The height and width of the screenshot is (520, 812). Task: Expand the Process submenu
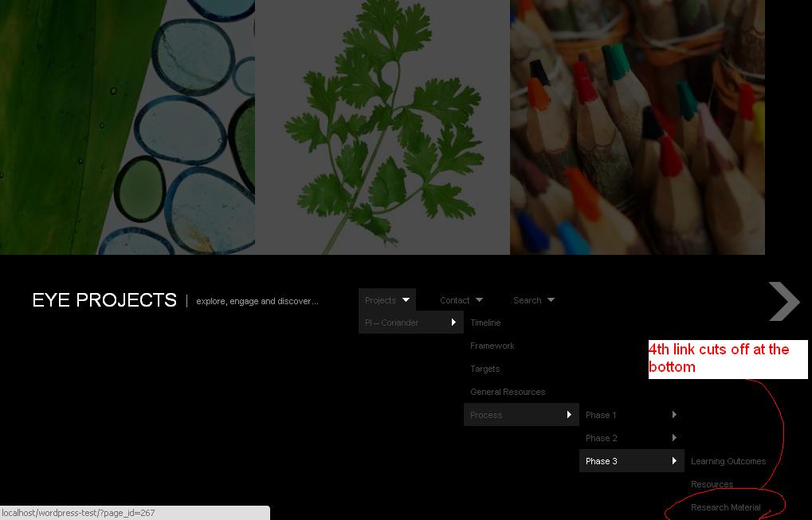tap(521, 415)
